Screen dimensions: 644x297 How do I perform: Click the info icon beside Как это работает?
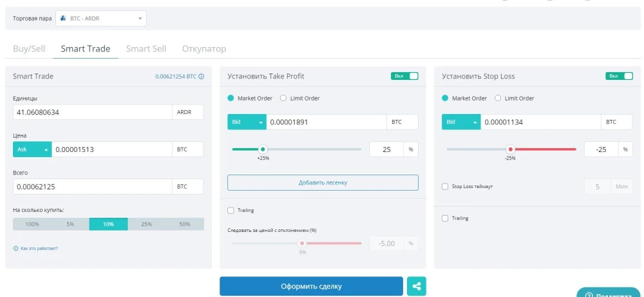[x=15, y=249]
